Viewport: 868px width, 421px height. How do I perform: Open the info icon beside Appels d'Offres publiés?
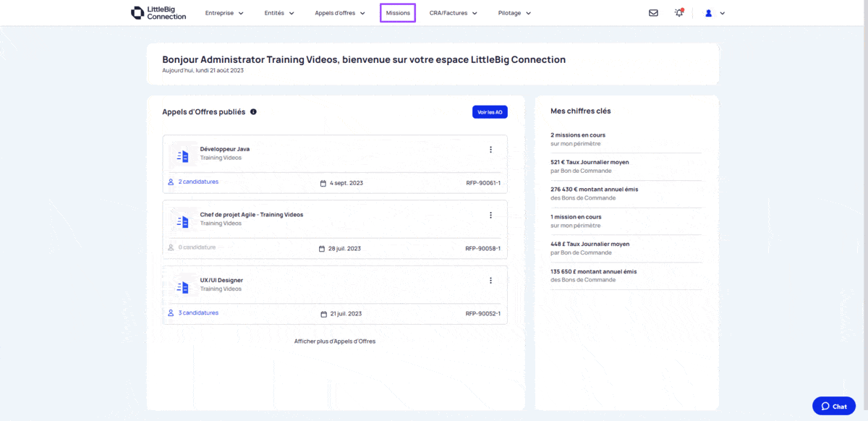tap(253, 112)
